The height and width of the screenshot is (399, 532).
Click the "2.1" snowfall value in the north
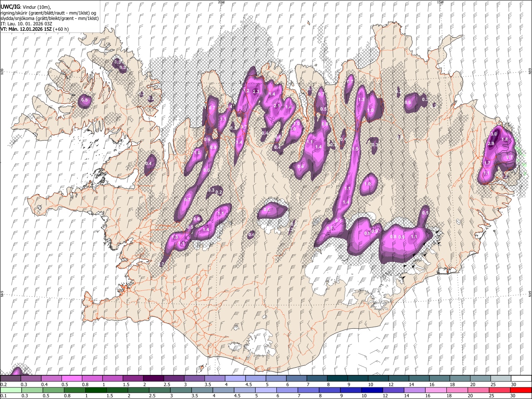tap(277, 106)
